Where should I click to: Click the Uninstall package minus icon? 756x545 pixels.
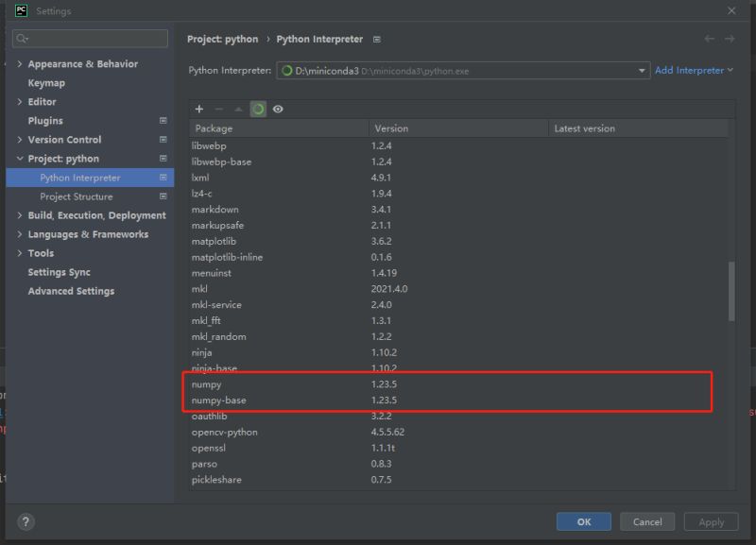coord(219,109)
